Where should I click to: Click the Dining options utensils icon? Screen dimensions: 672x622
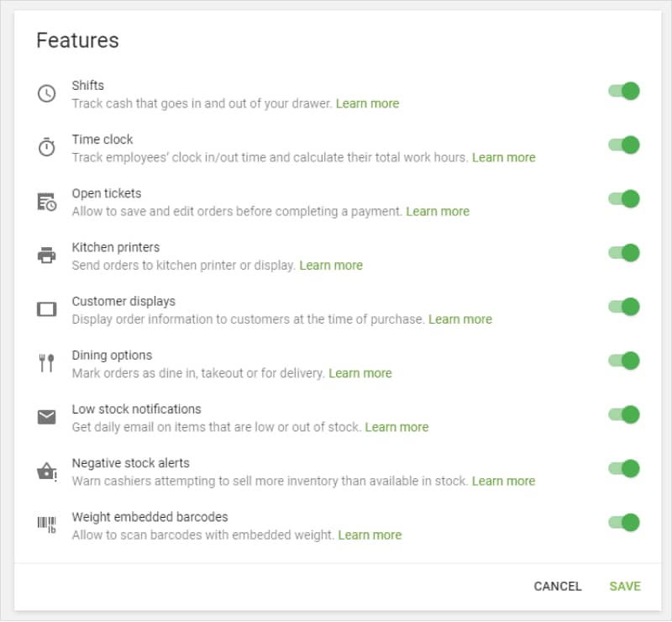pos(47,361)
